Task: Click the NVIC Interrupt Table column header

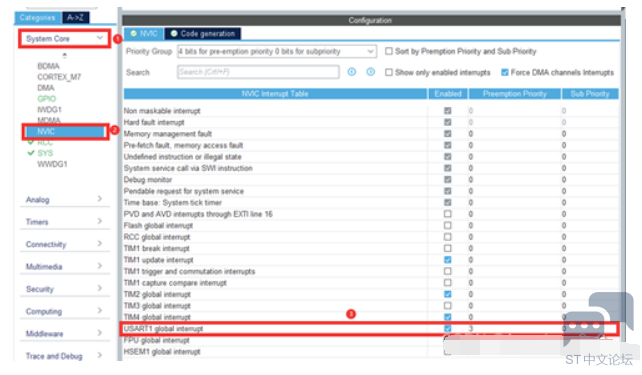Action: click(x=275, y=94)
